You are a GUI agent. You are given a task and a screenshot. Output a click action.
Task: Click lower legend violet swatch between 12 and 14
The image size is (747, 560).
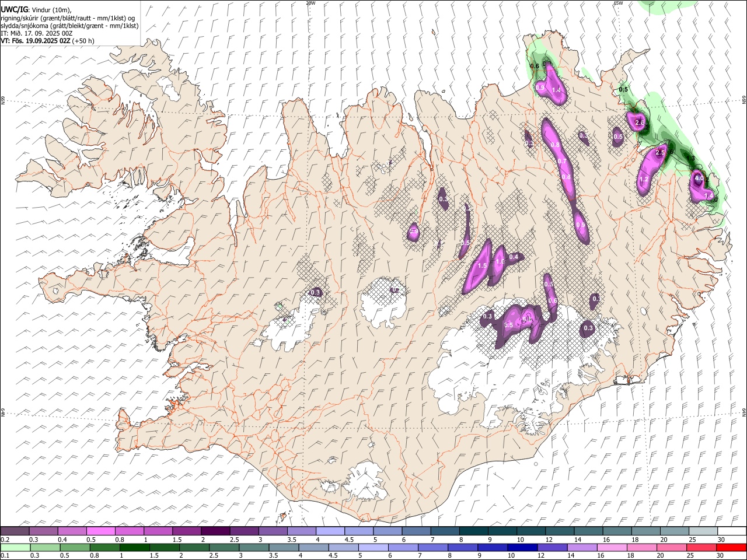tap(552, 547)
